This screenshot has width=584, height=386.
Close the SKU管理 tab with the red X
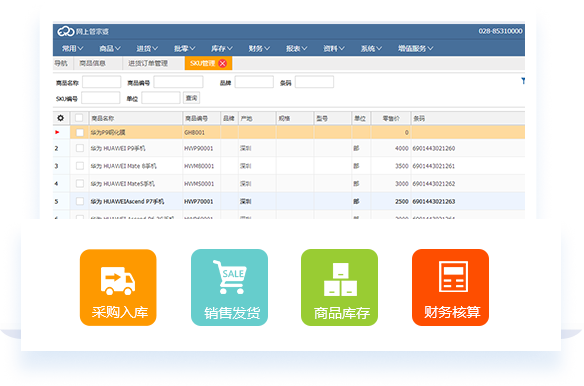[x=223, y=63]
